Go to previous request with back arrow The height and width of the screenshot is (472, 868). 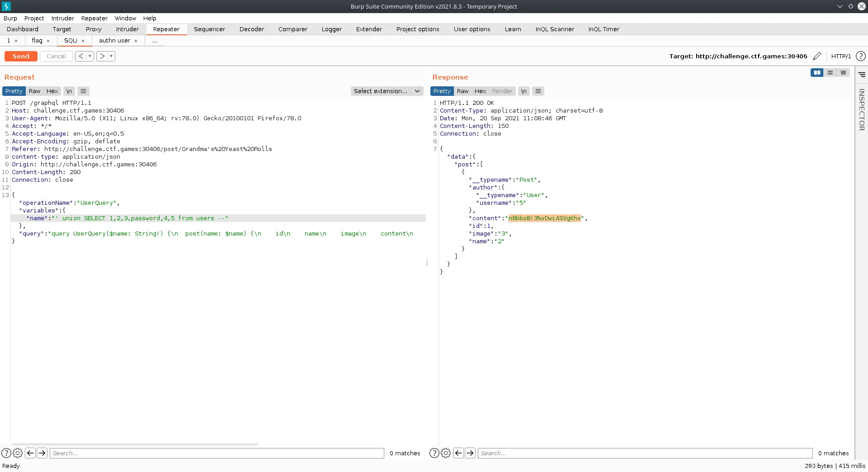coord(80,56)
